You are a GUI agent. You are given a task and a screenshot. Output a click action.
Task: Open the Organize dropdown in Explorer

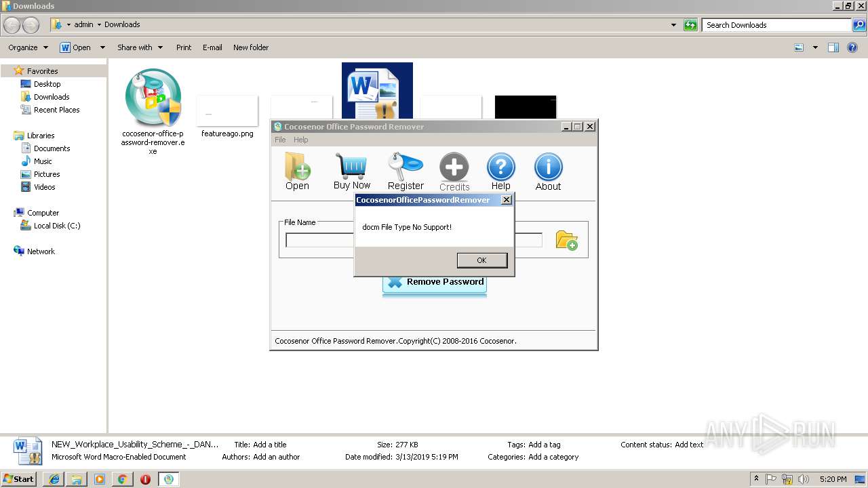[28, 47]
